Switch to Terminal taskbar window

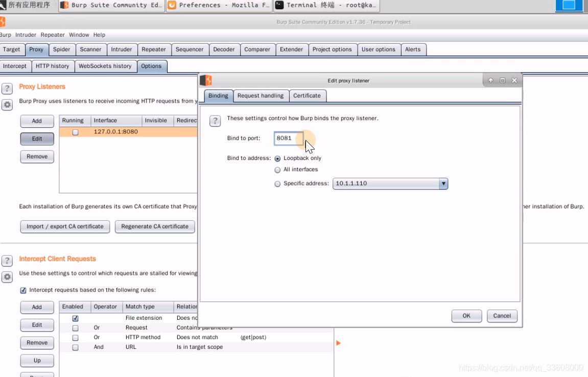[x=326, y=5]
